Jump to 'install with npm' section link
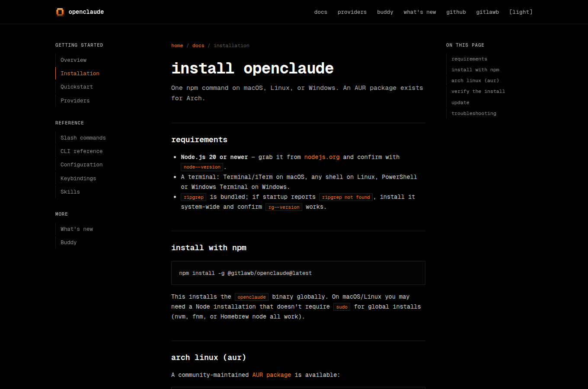 pyautogui.click(x=475, y=70)
